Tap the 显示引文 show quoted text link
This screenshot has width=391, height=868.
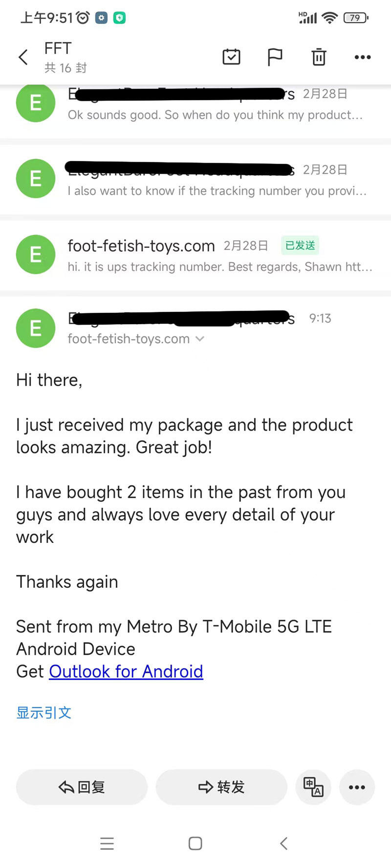coord(44,712)
